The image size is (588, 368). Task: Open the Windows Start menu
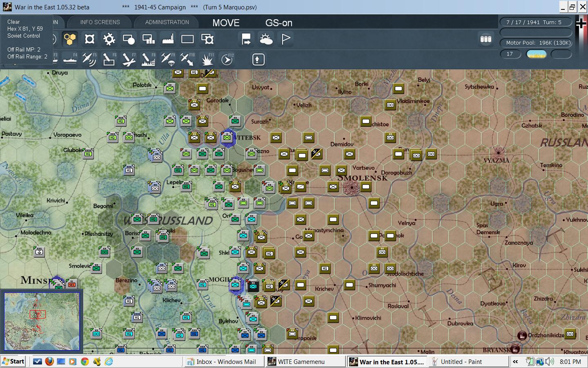click(13, 361)
